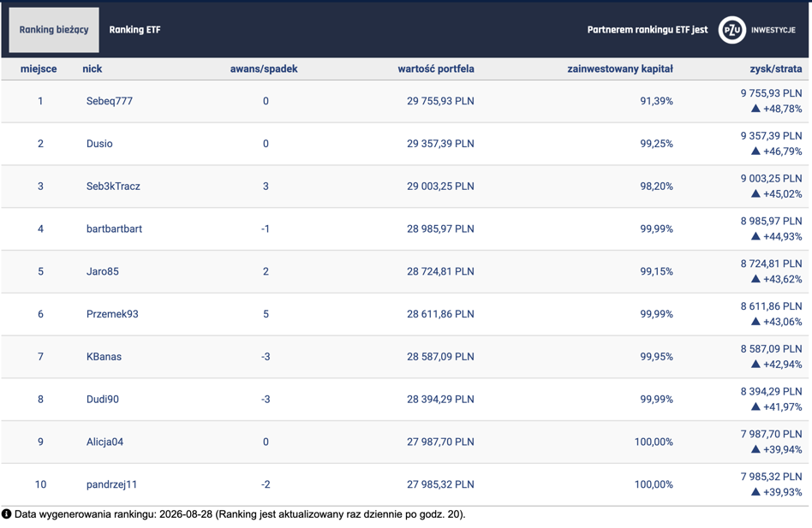Open the Przemek93 nickname link
Screen dimensions: 812x528
click(x=112, y=314)
